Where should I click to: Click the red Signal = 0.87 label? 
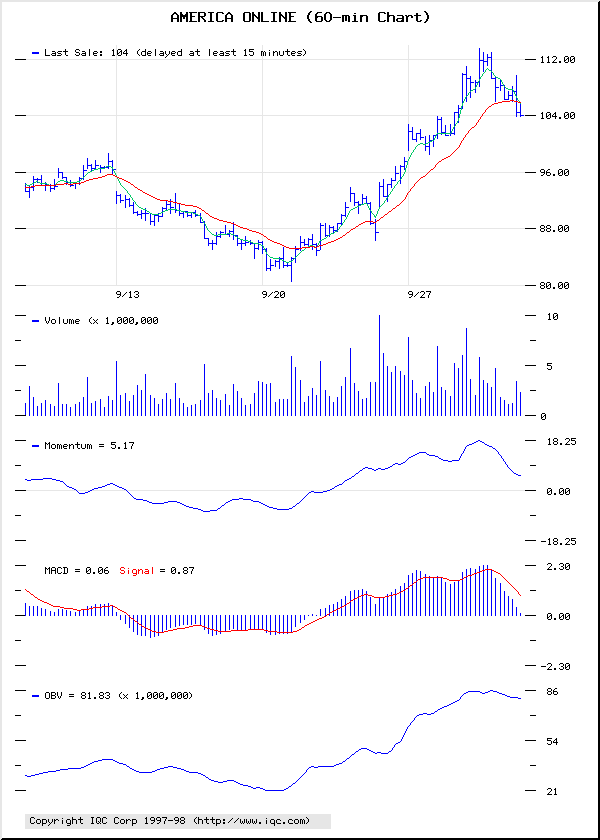156,571
